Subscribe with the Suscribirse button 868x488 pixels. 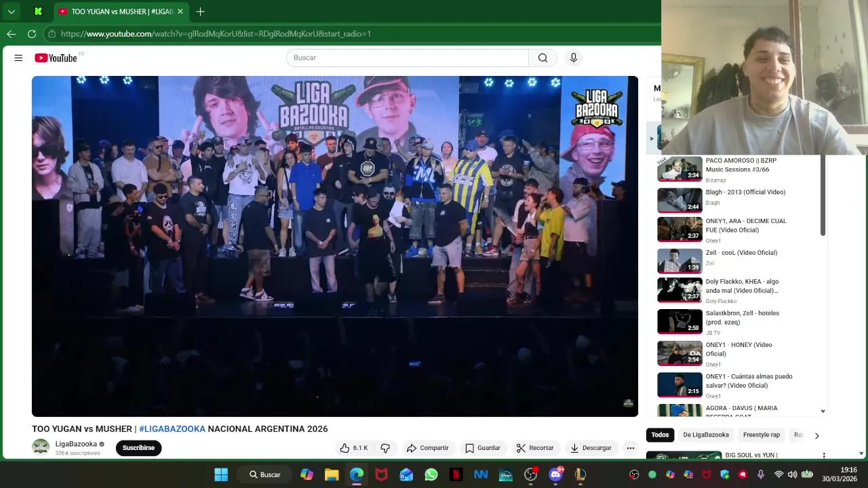click(x=138, y=448)
